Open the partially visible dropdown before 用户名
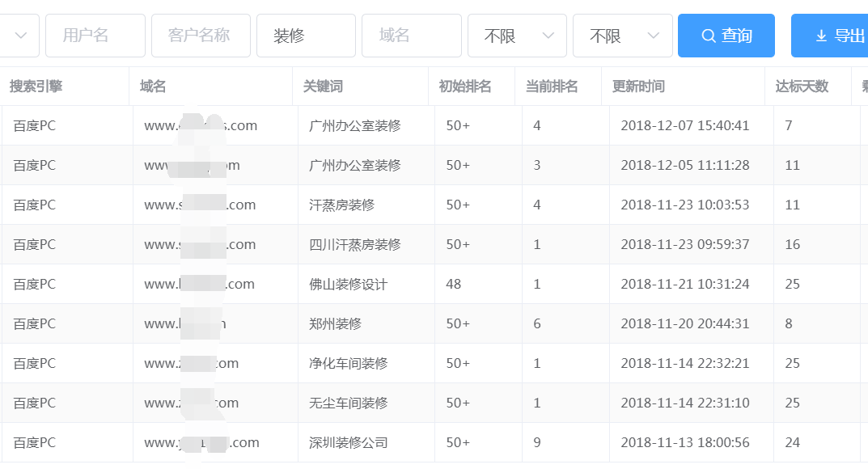The width and height of the screenshot is (868, 473). coord(19,36)
